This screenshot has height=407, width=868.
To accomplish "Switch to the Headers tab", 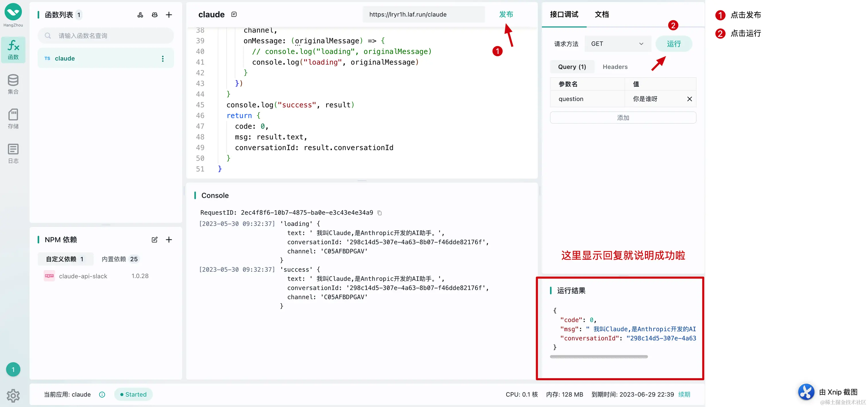I will (615, 67).
